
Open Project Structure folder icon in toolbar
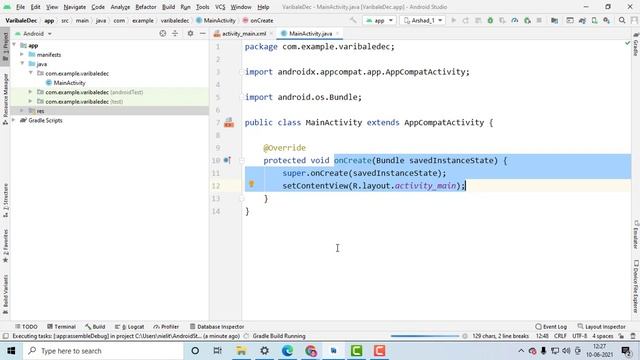pos(554,20)
